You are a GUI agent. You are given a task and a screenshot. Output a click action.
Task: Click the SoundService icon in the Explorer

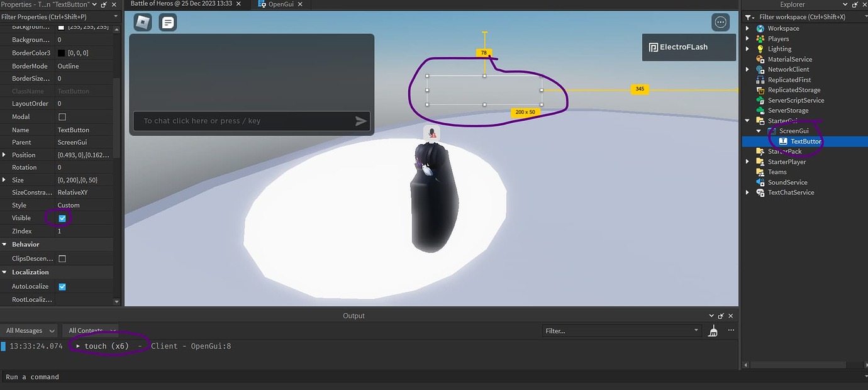[x=759, y=182]
